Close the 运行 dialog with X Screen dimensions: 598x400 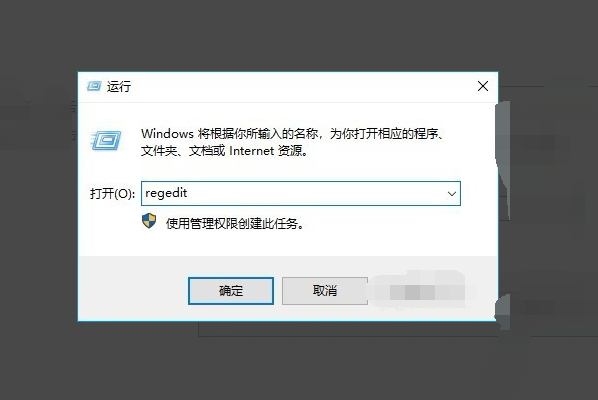point(483,86)
